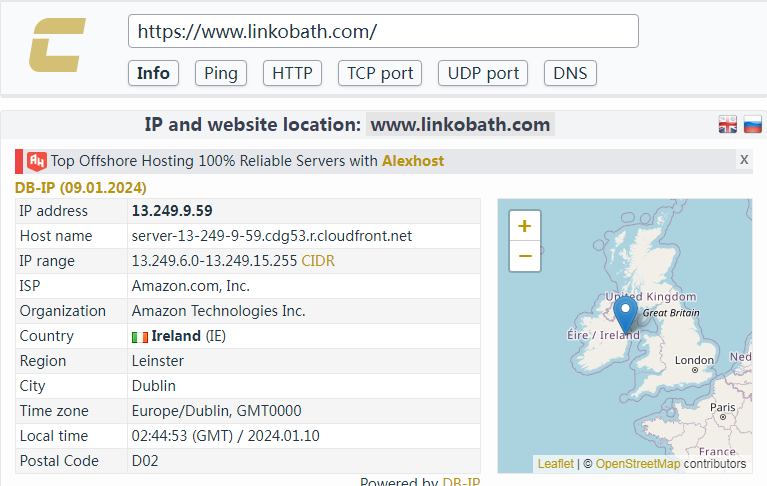Click the Ireland flag icon

coord(140,337)
